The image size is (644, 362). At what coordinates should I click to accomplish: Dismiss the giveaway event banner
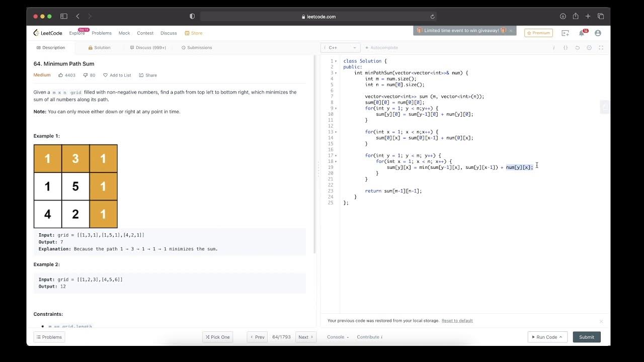click(x=511, y=31)
